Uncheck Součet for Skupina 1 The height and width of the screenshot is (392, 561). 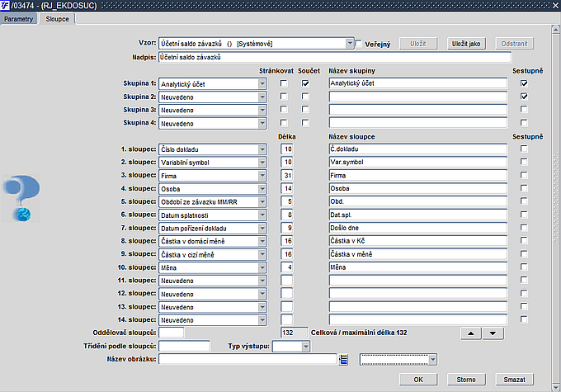[x=306, y=83]
